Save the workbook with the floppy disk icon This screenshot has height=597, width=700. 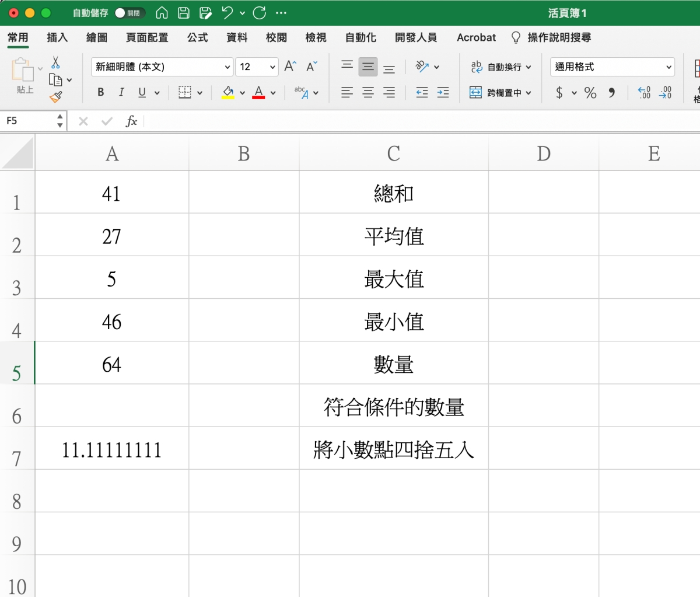tap(184, 13)
